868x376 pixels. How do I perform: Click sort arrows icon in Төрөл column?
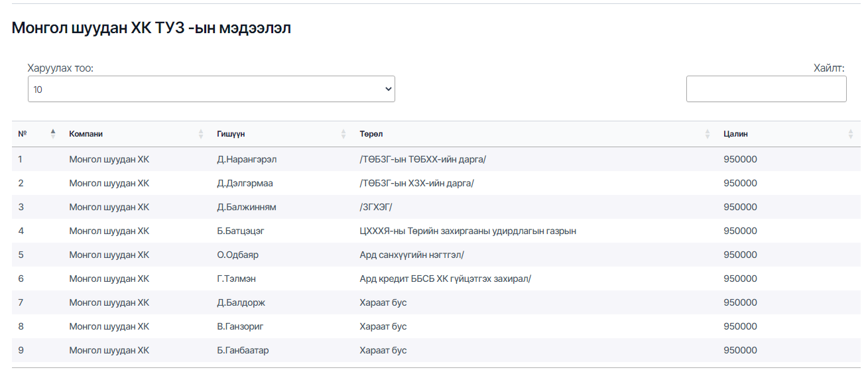[x=708, y=134]
